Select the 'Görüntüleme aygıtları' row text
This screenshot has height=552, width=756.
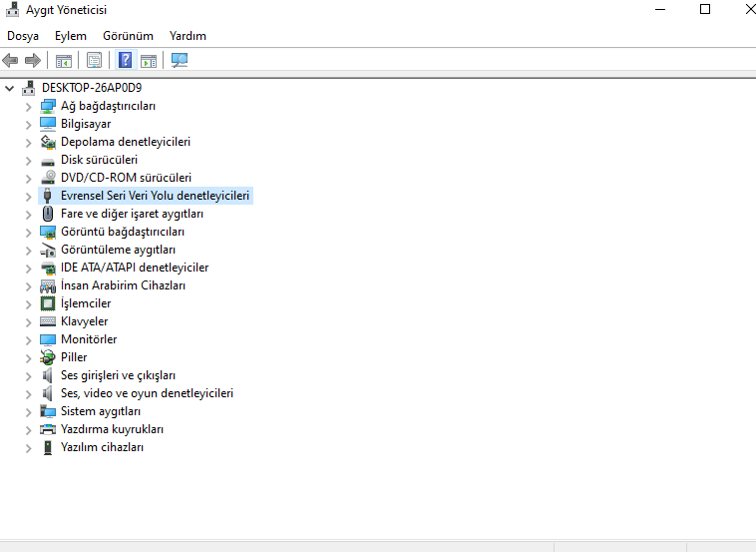click(x=118, y=250)
